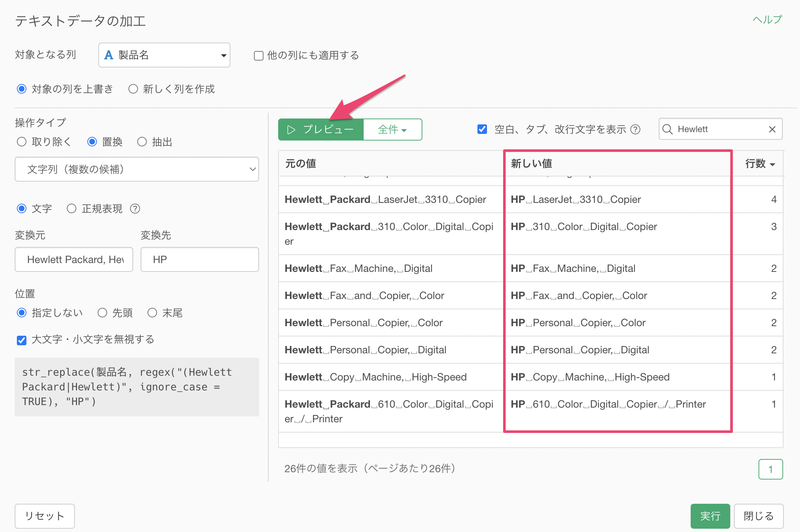Screen dimensions: 800x532
Task: Select 文字 matching mode
Action: click(22, 208)
